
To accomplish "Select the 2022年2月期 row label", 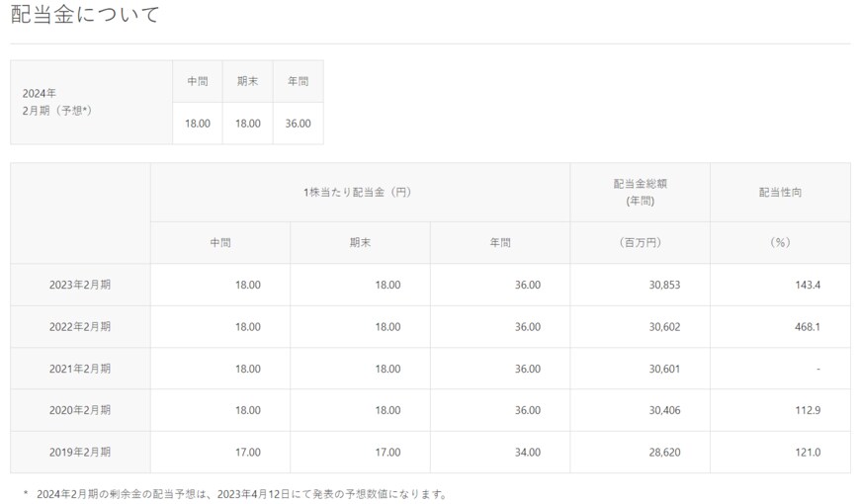I will click(x=80, y=326).
